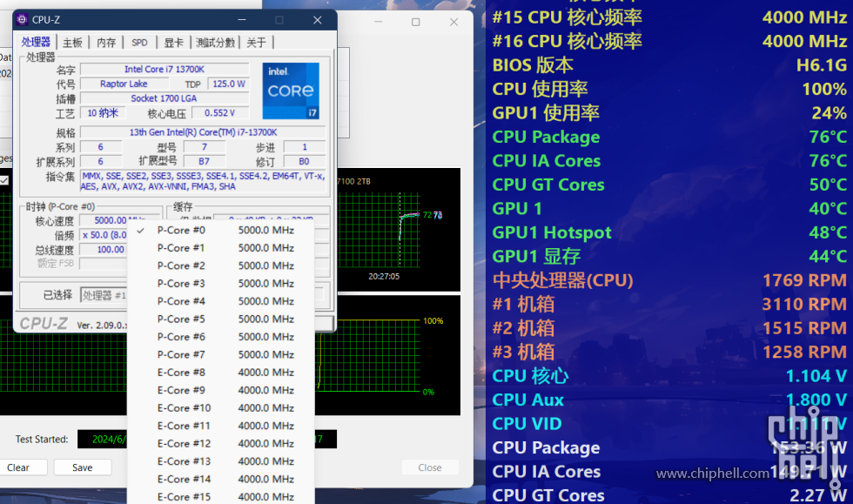
Task: Click the 'CPU 核心' 1.104 V row
Action: coord(669,376)
